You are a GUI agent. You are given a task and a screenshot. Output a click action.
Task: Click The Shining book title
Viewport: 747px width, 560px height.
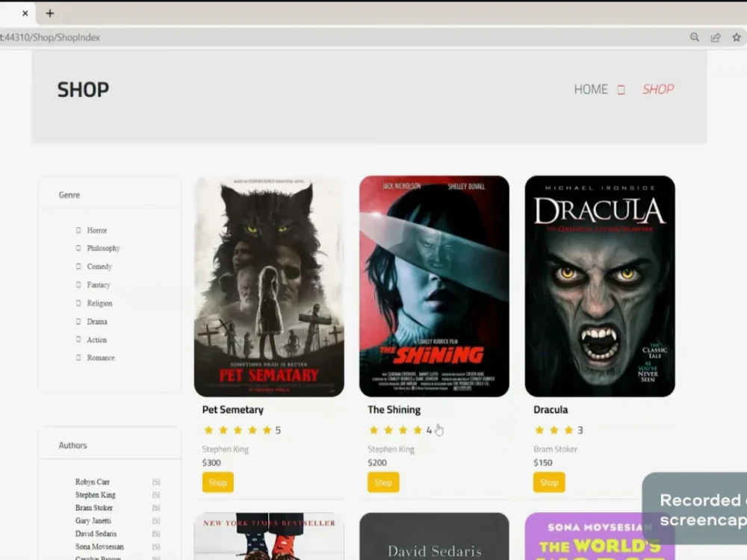[x=394, y=409]
